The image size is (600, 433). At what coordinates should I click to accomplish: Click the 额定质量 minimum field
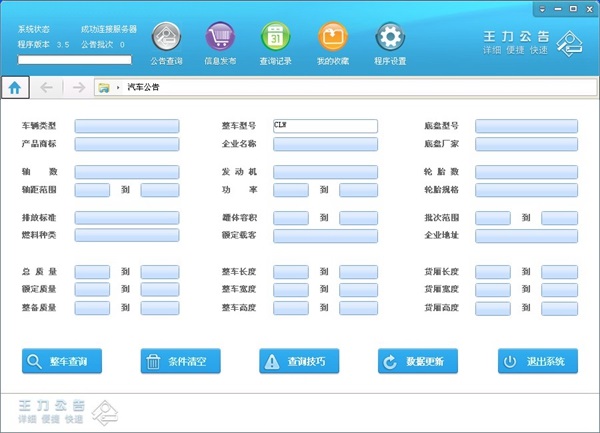coord(92,290)
